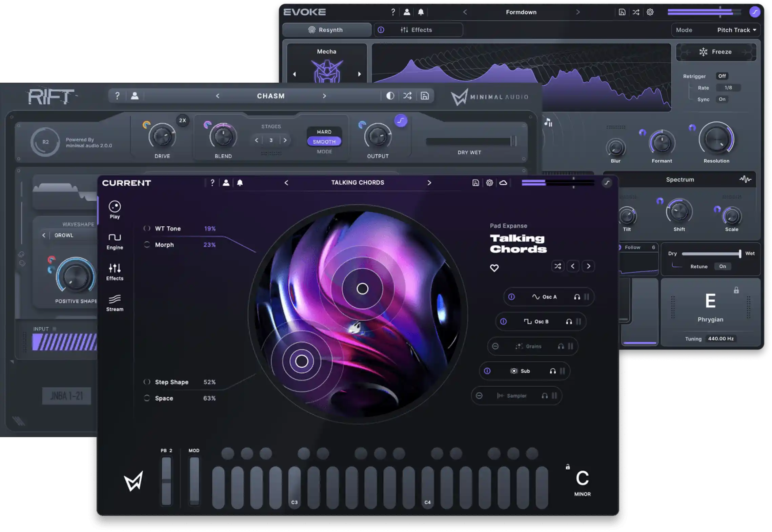Toggle the Osc B power button
772x532 pixels.
[503, 322]
